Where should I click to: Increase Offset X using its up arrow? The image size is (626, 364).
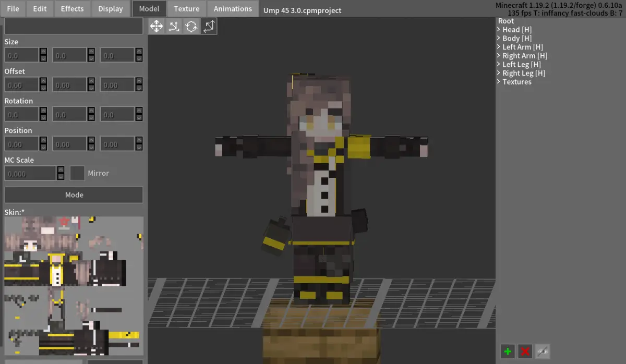(x=43, y=81)
